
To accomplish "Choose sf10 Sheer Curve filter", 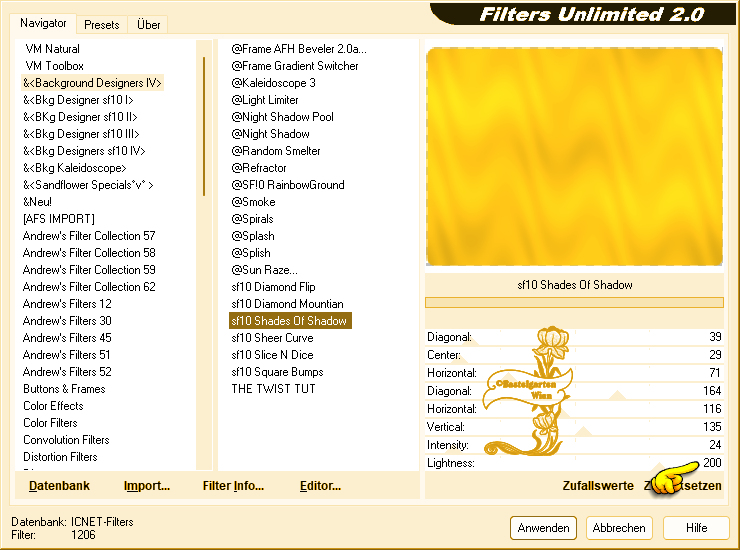I will (272, 338).
